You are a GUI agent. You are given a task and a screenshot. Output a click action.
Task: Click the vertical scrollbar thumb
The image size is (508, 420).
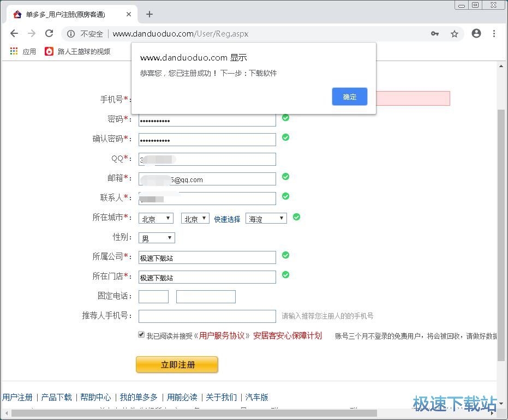[x=501, y=235]
